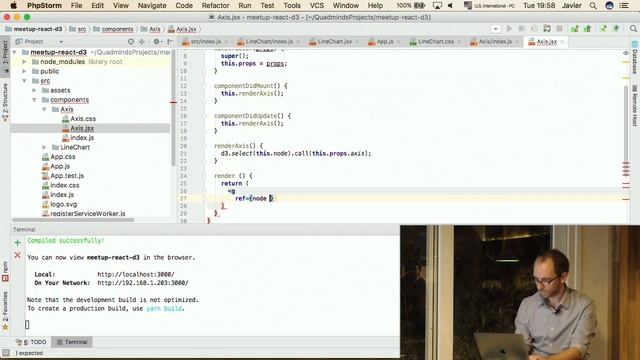Hide the Project panel with hide icon
The width and height of the screenshot is (640, 360).
pyautogui.click(x=170, y=42)
